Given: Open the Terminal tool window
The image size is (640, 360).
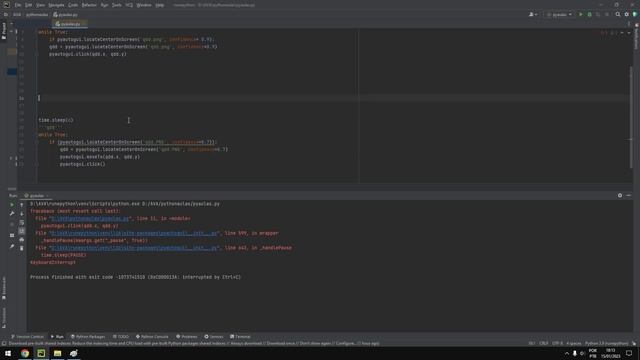Looking at the screenshot, I should tap(240, 337).
